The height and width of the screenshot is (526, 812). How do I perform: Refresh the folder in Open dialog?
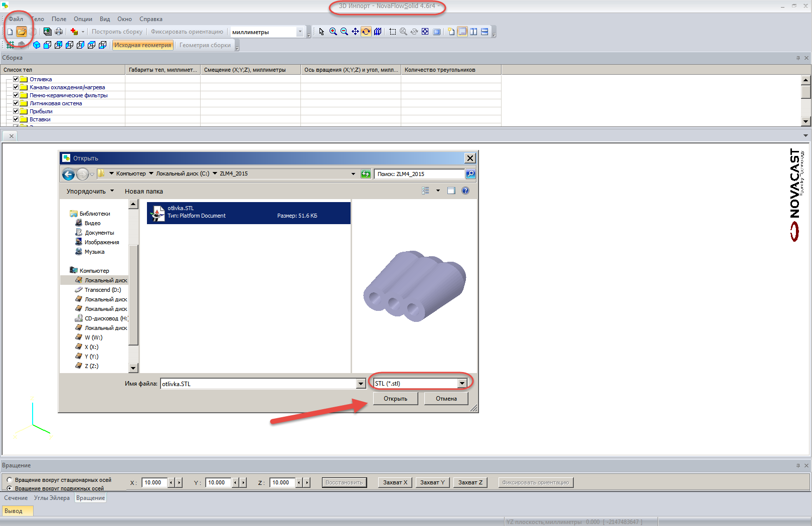[x=366, y=174]
